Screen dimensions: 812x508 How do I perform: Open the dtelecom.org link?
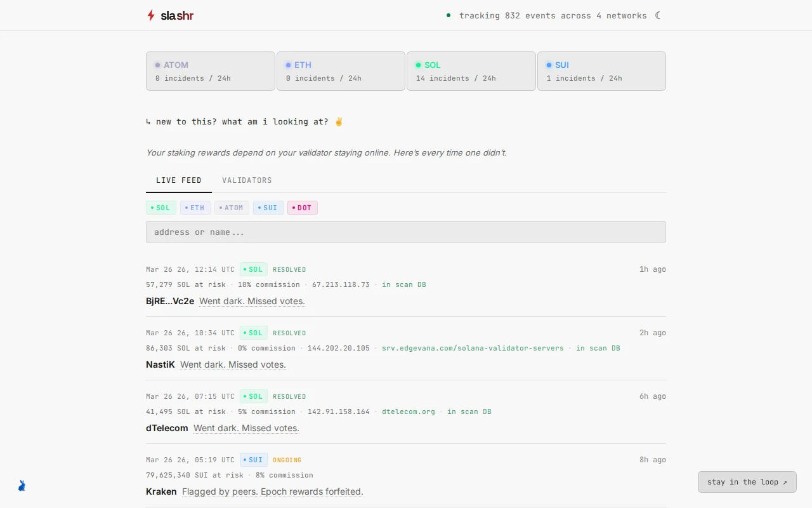click(409, 411)
